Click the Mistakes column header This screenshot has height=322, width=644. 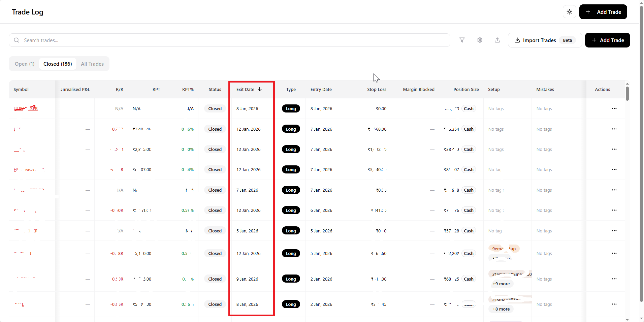pos(545,89)
